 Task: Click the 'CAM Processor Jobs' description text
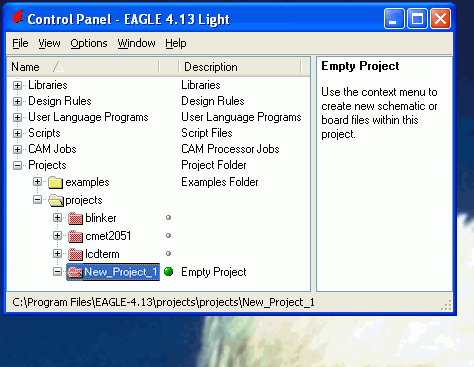coord(230,149)
